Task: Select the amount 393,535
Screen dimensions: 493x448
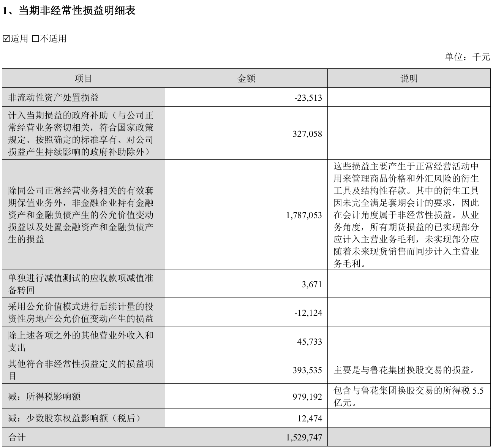Action: (307, 370)
